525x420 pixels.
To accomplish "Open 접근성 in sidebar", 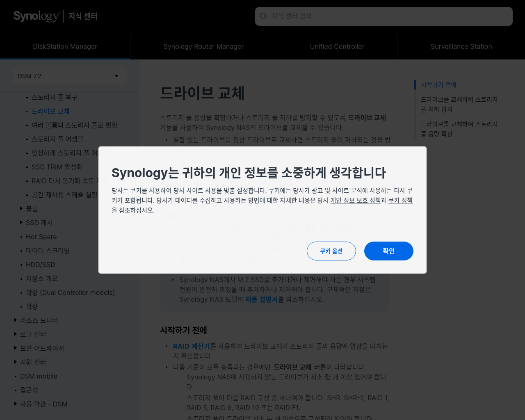I will coord(29,390).
